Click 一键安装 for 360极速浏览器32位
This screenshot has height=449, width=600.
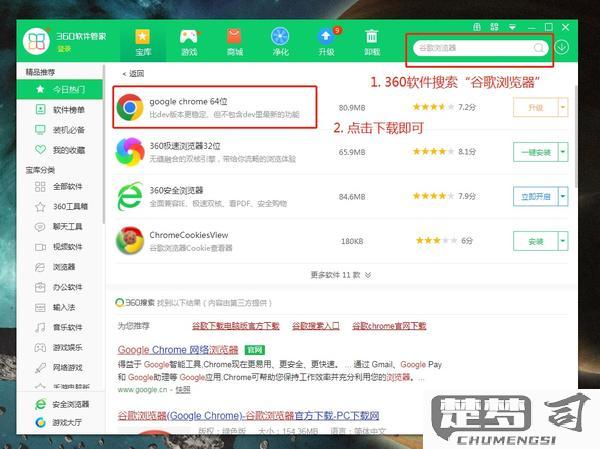click(x=536, y=152)
